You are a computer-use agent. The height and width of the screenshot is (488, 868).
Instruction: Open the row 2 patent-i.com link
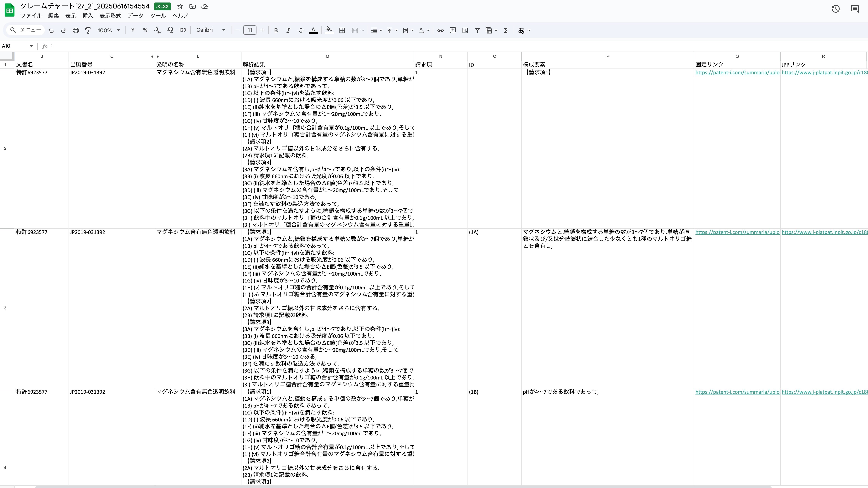click(x=737, y=72)
